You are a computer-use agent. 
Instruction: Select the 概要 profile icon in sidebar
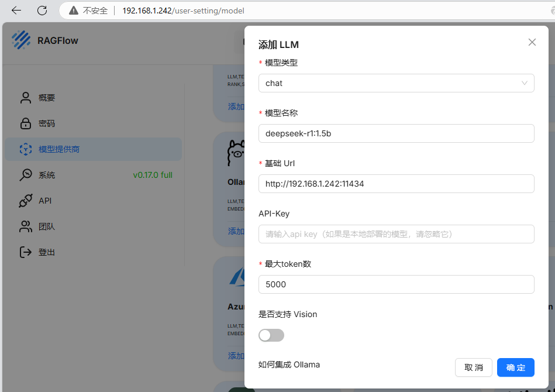click(25, 98)
